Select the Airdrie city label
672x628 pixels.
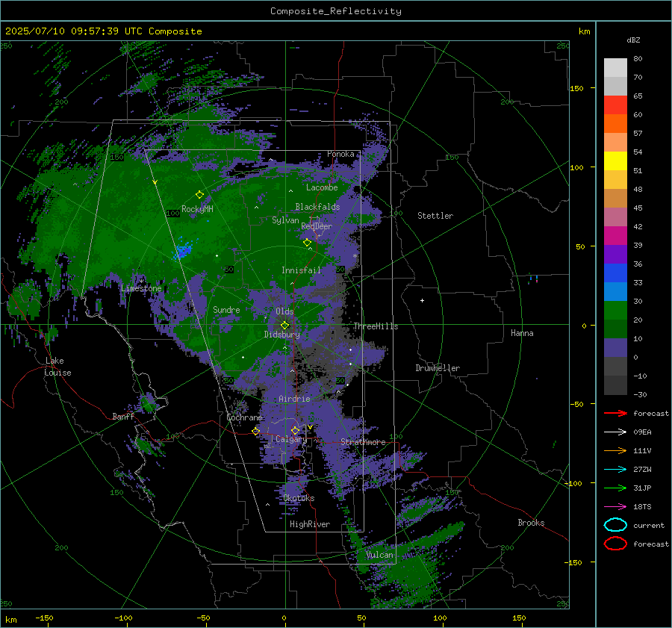[294, 399]
